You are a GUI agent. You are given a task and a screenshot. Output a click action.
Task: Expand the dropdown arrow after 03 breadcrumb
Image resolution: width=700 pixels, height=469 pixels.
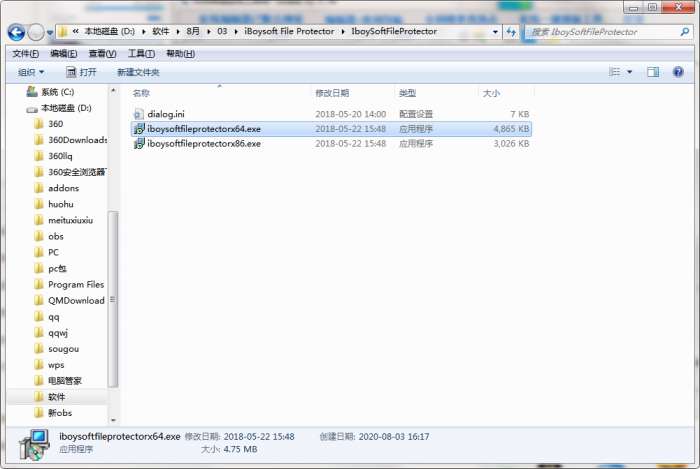(236, 31)
